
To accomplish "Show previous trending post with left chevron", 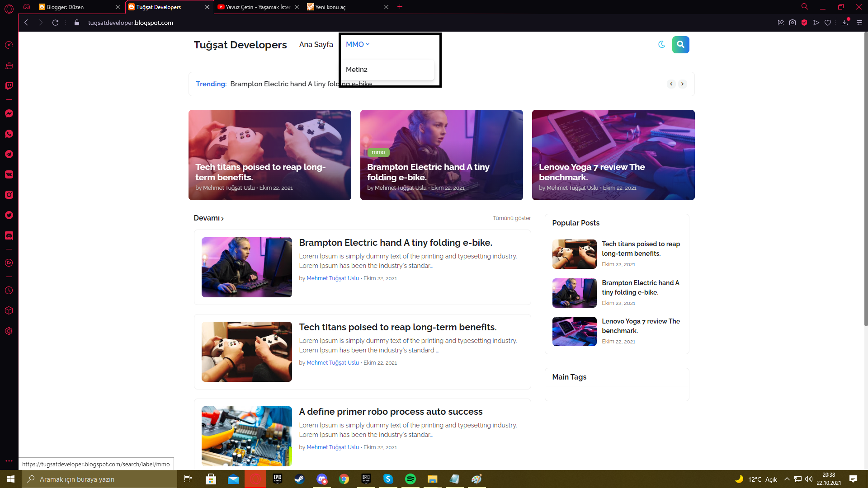I will coord(671,84).
